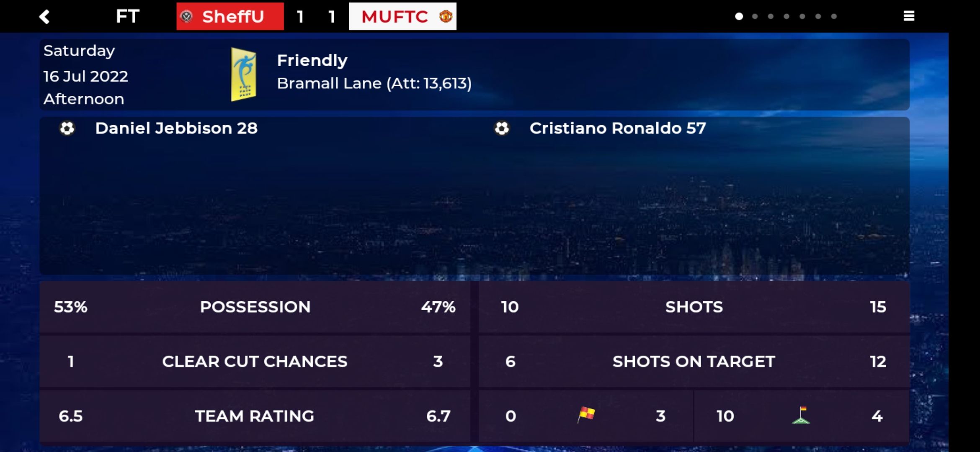Tap the Team Rating stat row

tap(255, 416)
